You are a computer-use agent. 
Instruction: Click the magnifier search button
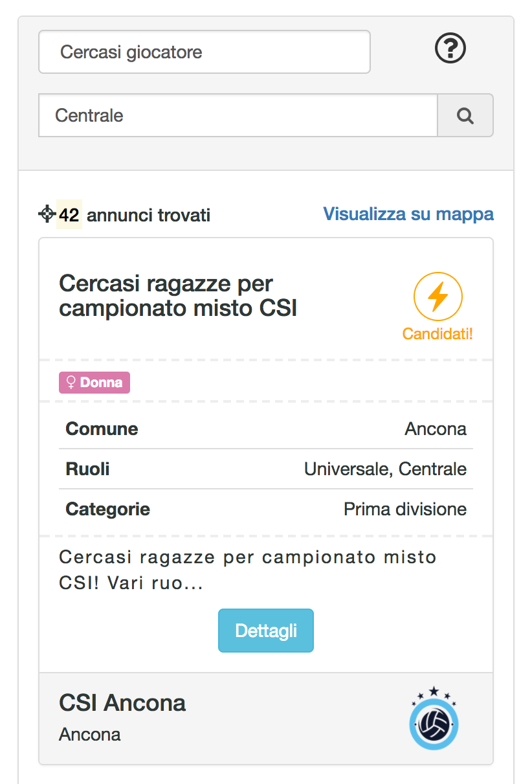[465, 116]
